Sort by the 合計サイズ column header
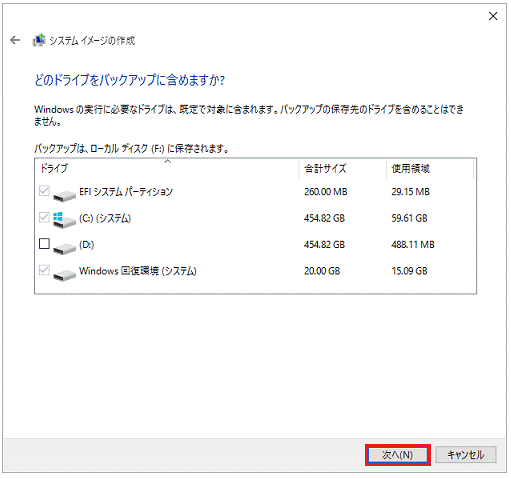 coord(343,169)
